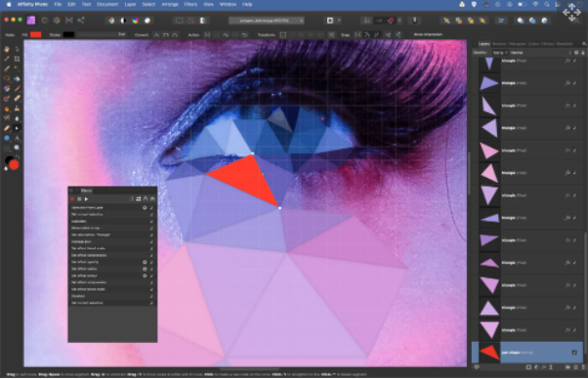The width and height of the screenshot is (588, 379).
Task: Play the recorded macro
Action: [x=86, y=199]
